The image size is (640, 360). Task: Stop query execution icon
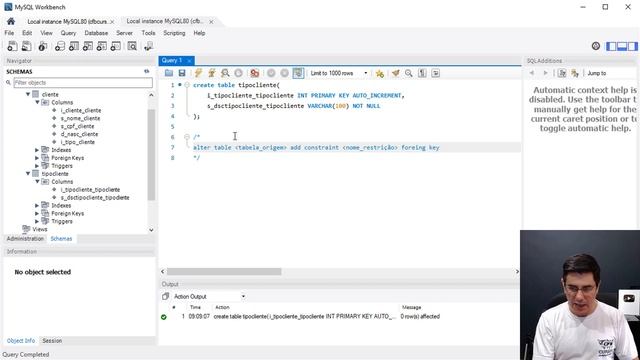tap(238, 73)
